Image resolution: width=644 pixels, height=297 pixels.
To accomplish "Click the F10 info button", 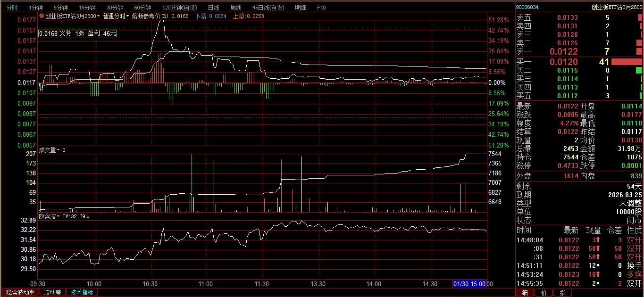I will coord(321,8).
